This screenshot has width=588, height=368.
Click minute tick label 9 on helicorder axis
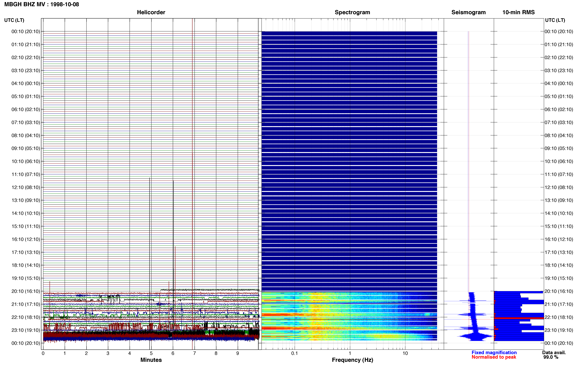coord(238,353)
